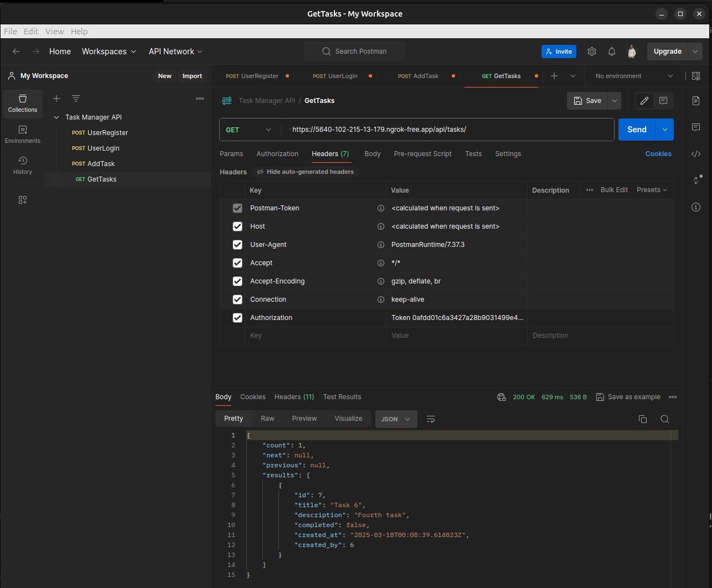Uncheck the Authorization header checkbox
712x588 pixels.
point(238,318)
